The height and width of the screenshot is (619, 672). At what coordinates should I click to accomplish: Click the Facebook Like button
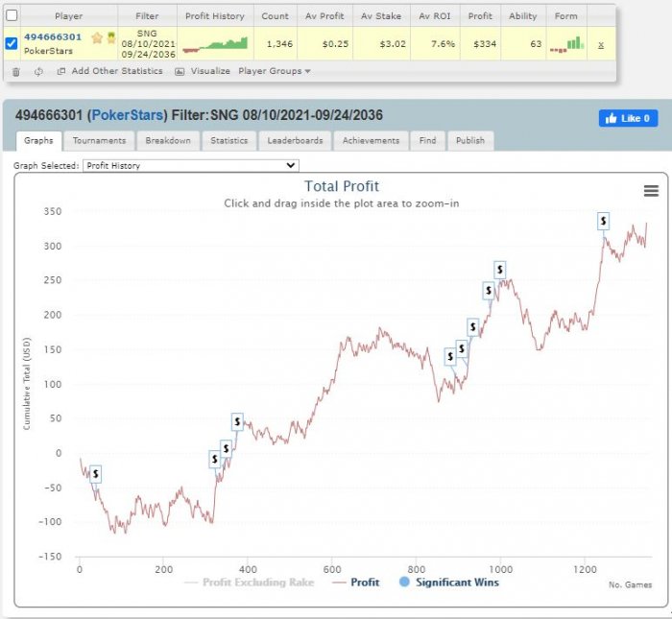pos(628,118)
